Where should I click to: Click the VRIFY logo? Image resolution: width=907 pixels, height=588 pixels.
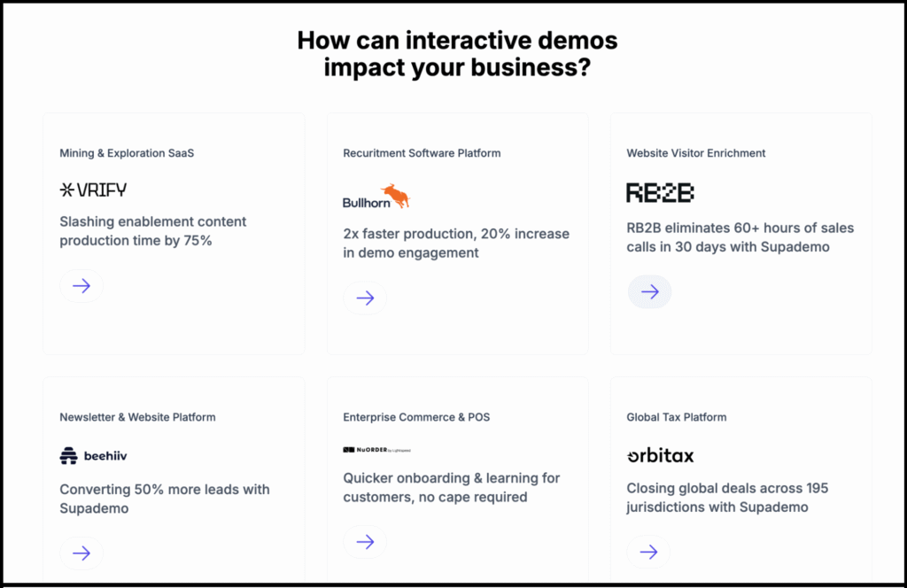click(93, 190)
